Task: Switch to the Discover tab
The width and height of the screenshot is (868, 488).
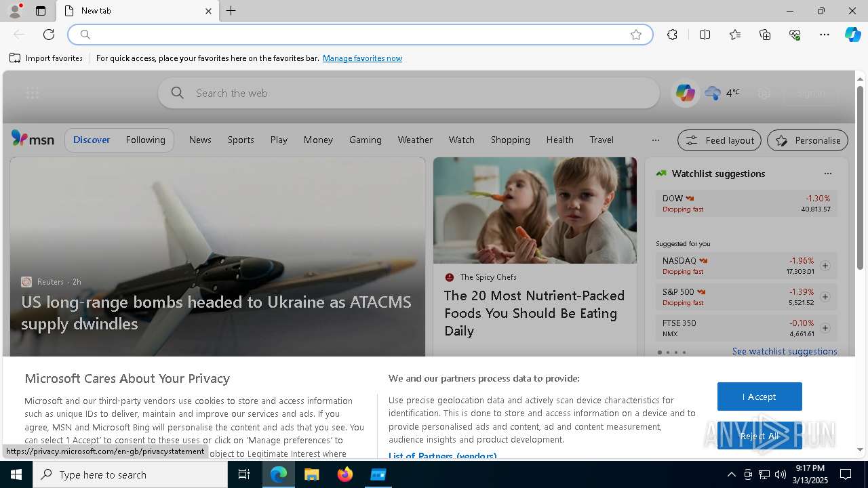Action: pos(92,140)
